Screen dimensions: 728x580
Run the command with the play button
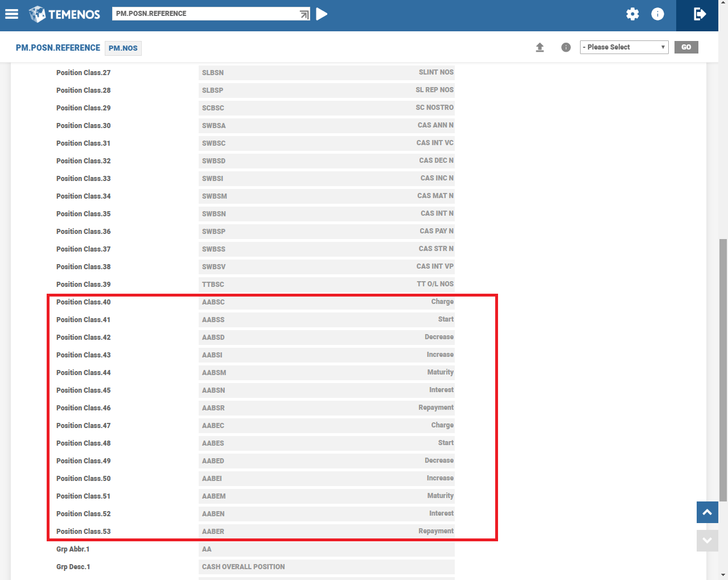point(322,14)
